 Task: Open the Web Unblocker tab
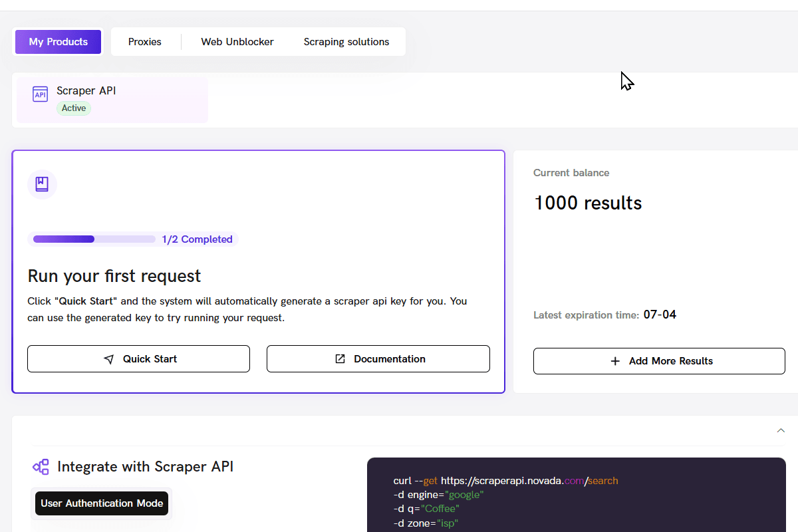click(237, 42)
